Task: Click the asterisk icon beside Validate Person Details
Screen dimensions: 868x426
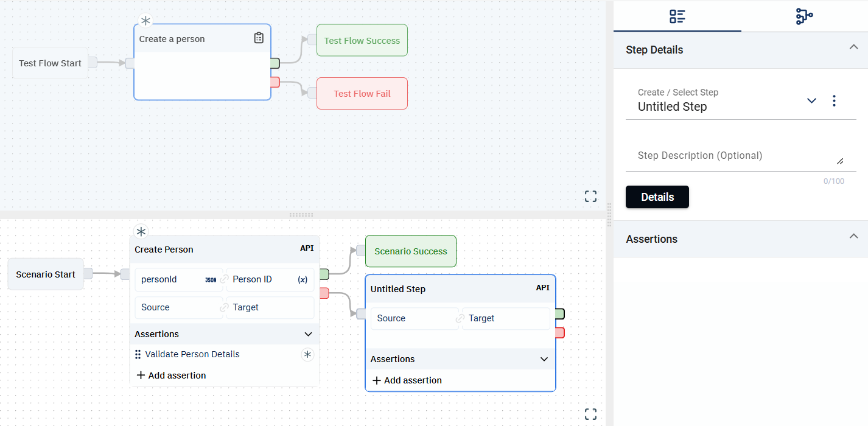Action: coord(307,354)
